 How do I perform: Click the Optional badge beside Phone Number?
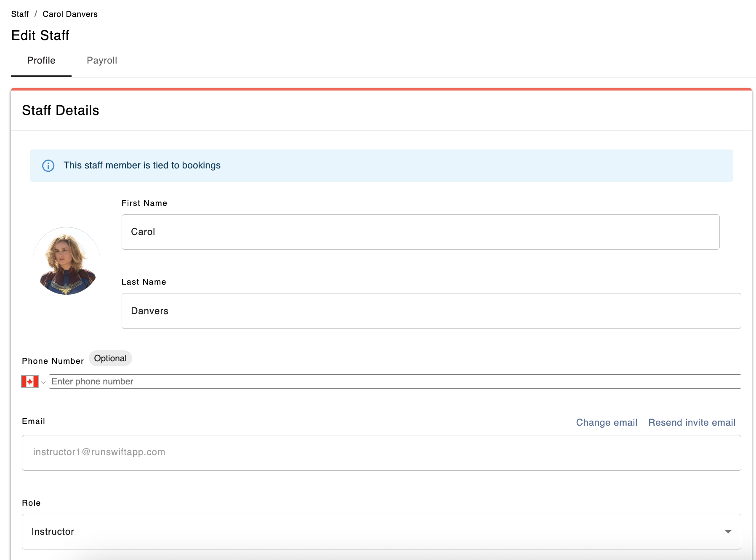[110, 358]
